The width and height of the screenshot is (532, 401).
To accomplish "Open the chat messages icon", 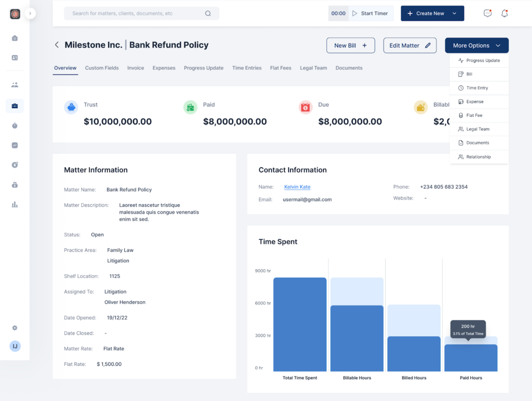I will pyautogui.click(x=487, y=14).
